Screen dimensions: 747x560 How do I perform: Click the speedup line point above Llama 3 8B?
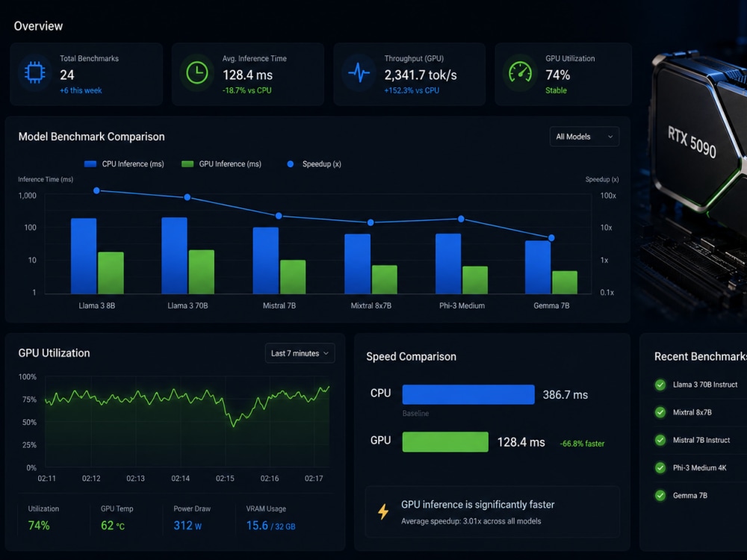96,190
